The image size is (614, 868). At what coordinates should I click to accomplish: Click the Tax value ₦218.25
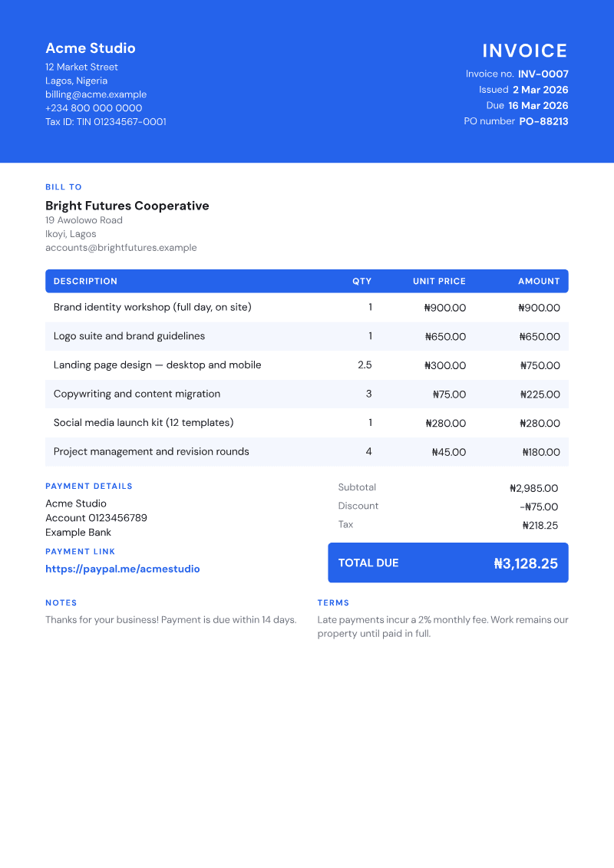click(540, 526)
